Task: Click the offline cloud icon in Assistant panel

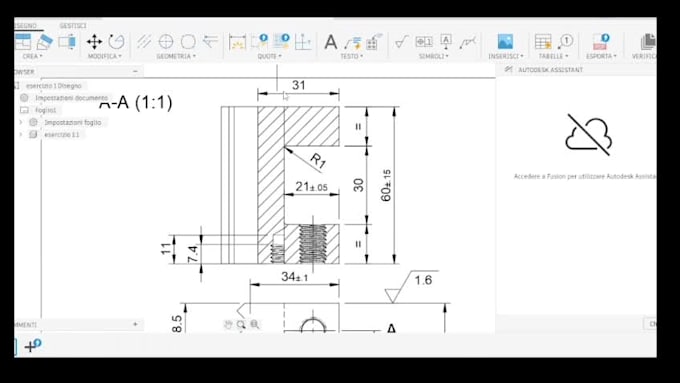Action: [x=588, y=134]
